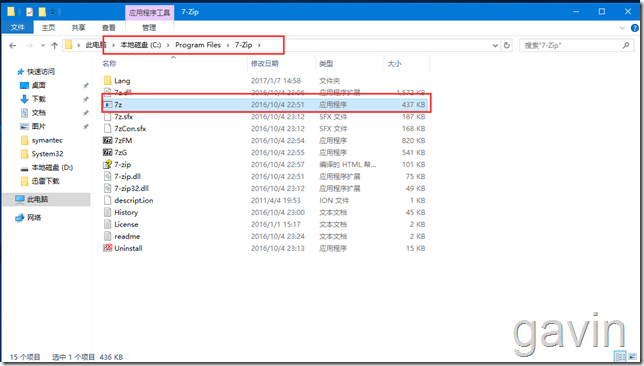Open 图片 in navigation pane
Screen dimensions: 644x366
(x=39, y=126)
